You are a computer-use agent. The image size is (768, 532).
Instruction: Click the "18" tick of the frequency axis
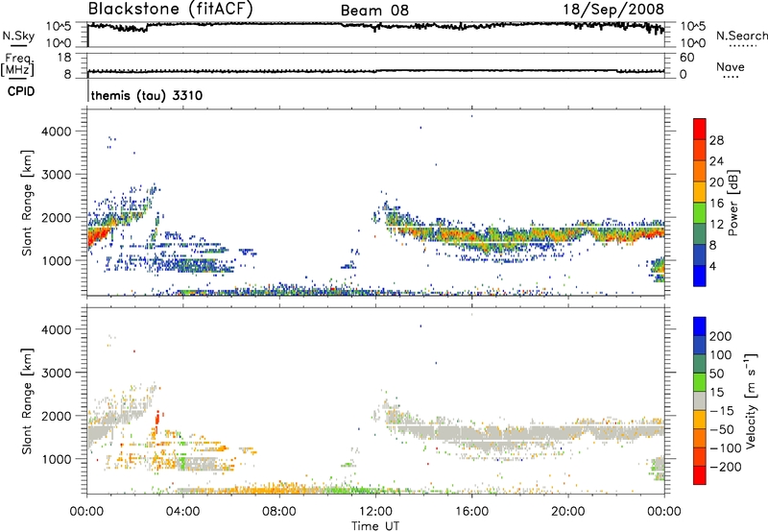[64, 58]
